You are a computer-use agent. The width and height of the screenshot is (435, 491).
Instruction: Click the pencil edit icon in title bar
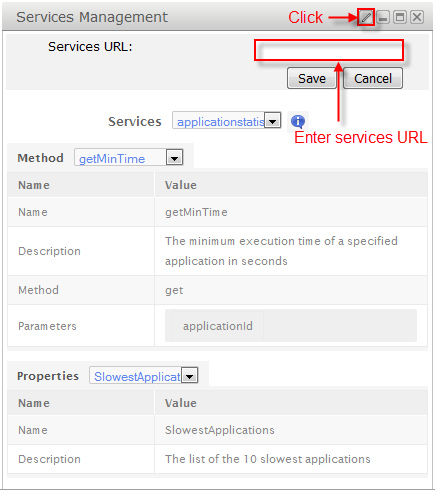366,17
